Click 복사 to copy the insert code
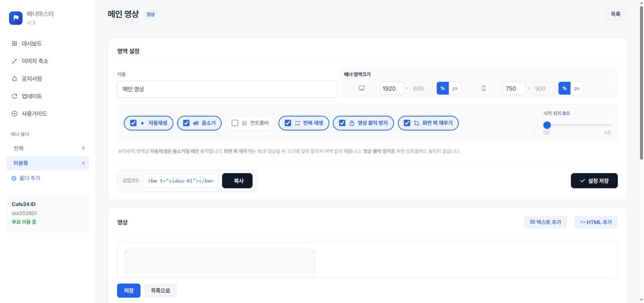644x303 pixels. 237,181
